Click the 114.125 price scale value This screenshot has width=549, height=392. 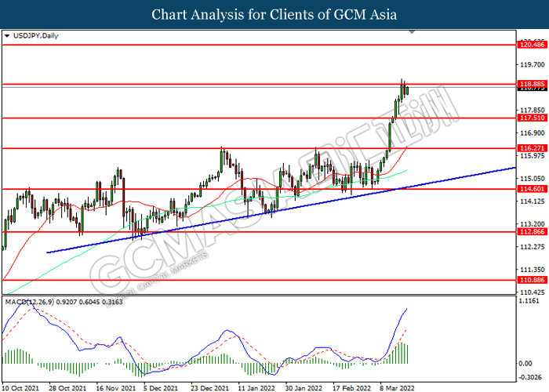pos(533,201)
